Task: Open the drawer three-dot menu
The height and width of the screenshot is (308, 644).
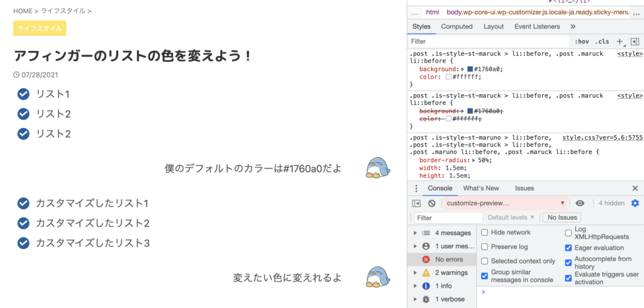Action: [416, 188]
